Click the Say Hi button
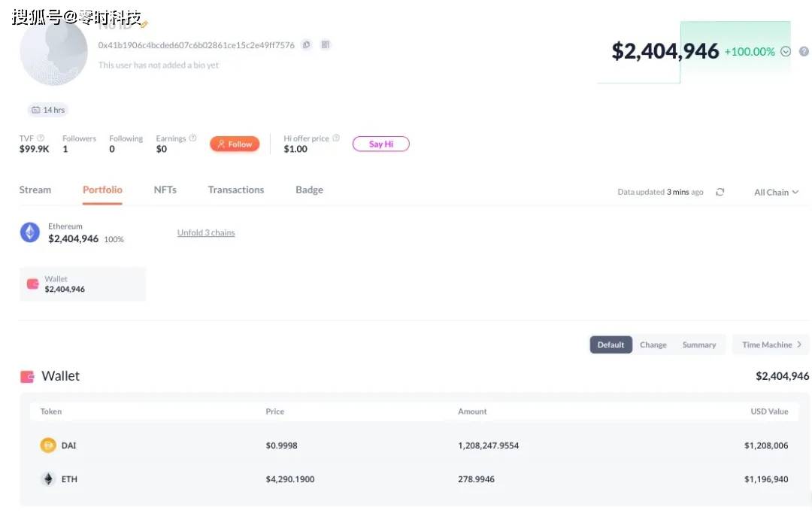Screen dimensions: 812x513 [380, 144]
